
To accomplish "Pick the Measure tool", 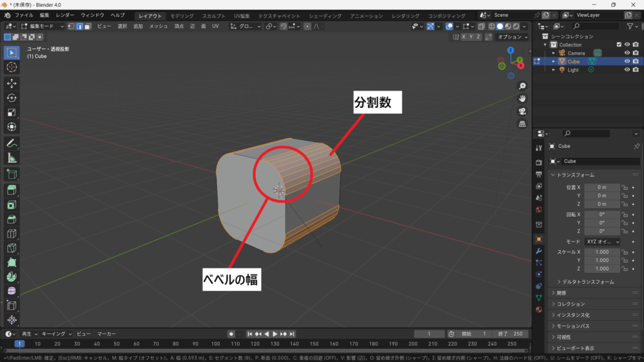I will (11, 158).
